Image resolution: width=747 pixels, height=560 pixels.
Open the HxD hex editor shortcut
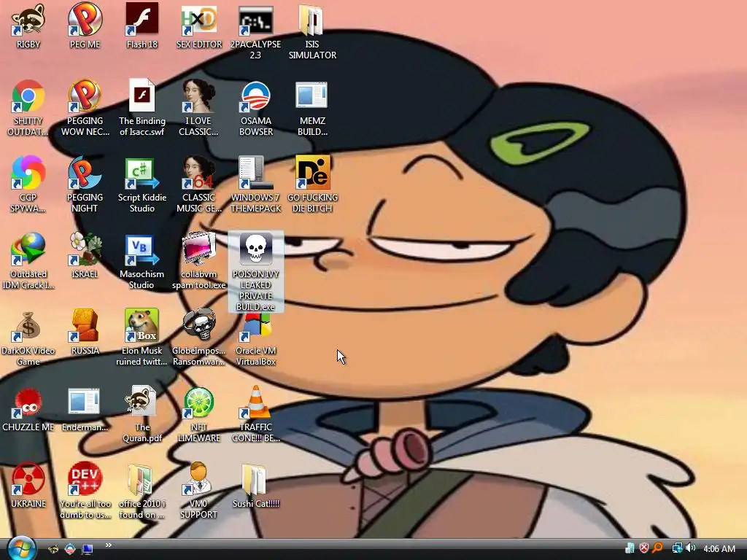point(199,20)
